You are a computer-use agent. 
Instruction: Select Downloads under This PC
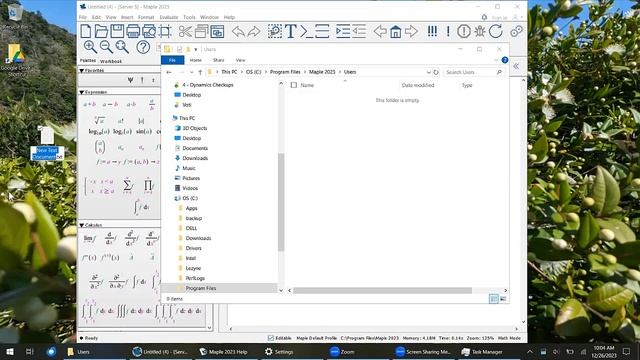195,158
